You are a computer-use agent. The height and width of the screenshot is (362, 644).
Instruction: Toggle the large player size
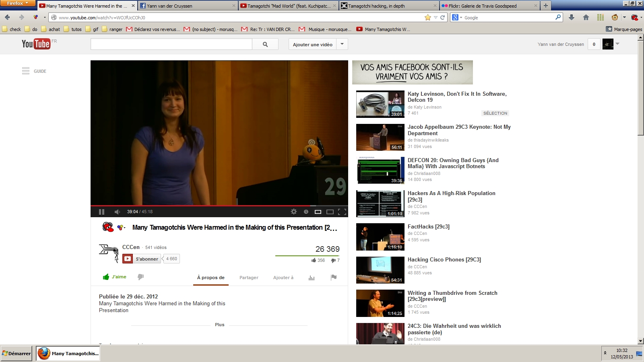click(x=330, y=212)
